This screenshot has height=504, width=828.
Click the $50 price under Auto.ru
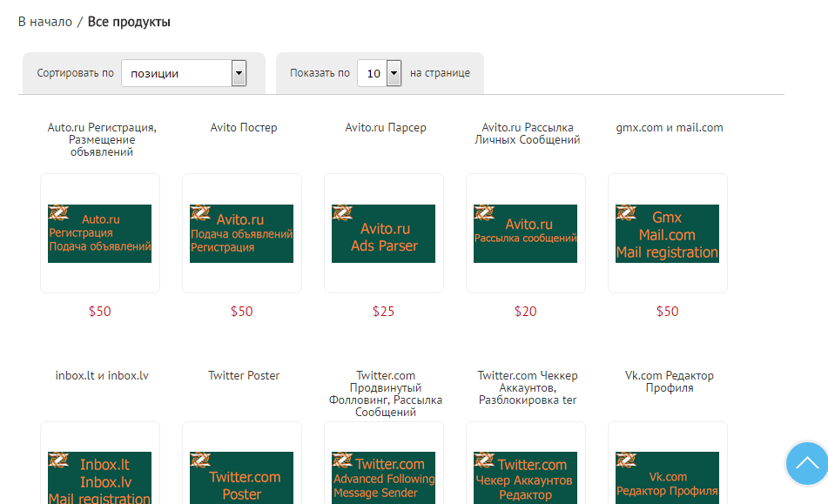pos(100,312)
